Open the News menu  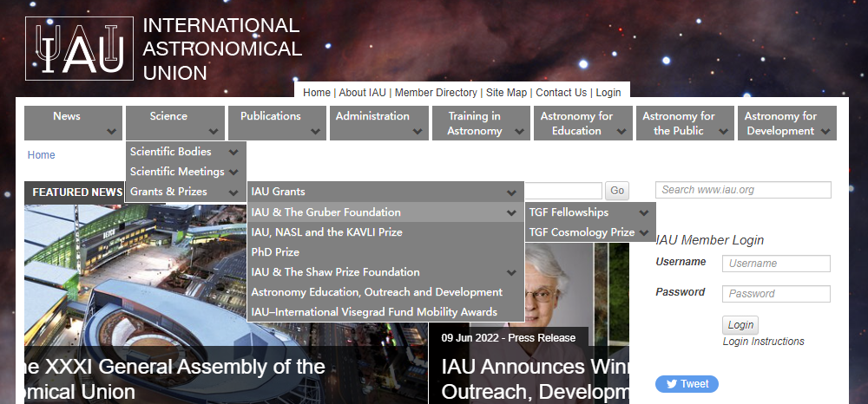[73, 123]
